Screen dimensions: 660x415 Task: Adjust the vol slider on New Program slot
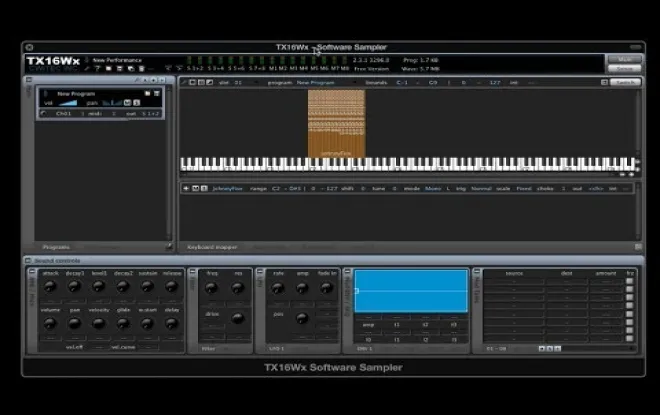tap(68, 103)
